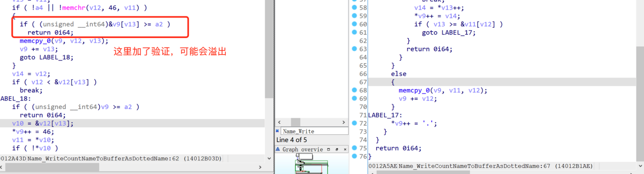
Task: Click 'v11 = *v10;' line
Action: click(33, 140)
